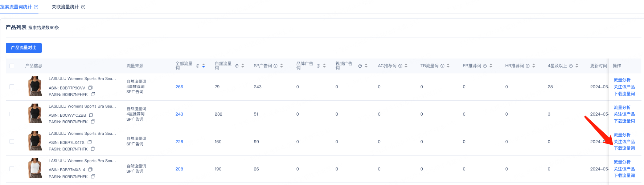Image resolution: width=644 pixels, height=185 pixels.
Task: Click help icon next to AC推荐词 header
Action: point(400,66)
